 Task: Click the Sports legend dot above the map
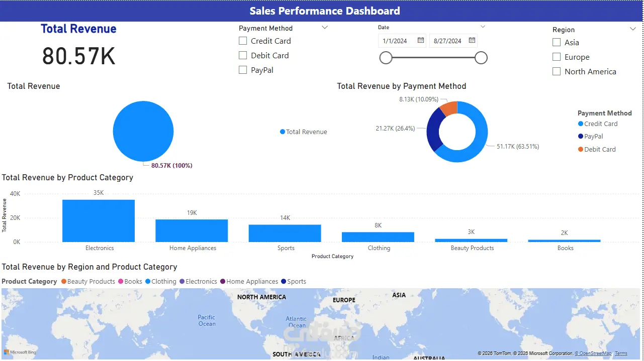pyautogui.click(x=284, y=282)
